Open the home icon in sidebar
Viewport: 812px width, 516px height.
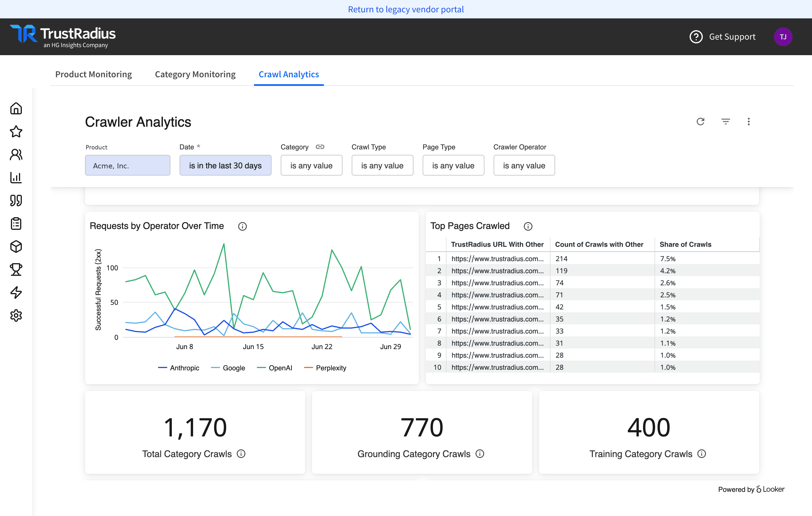tap(16, 109)
